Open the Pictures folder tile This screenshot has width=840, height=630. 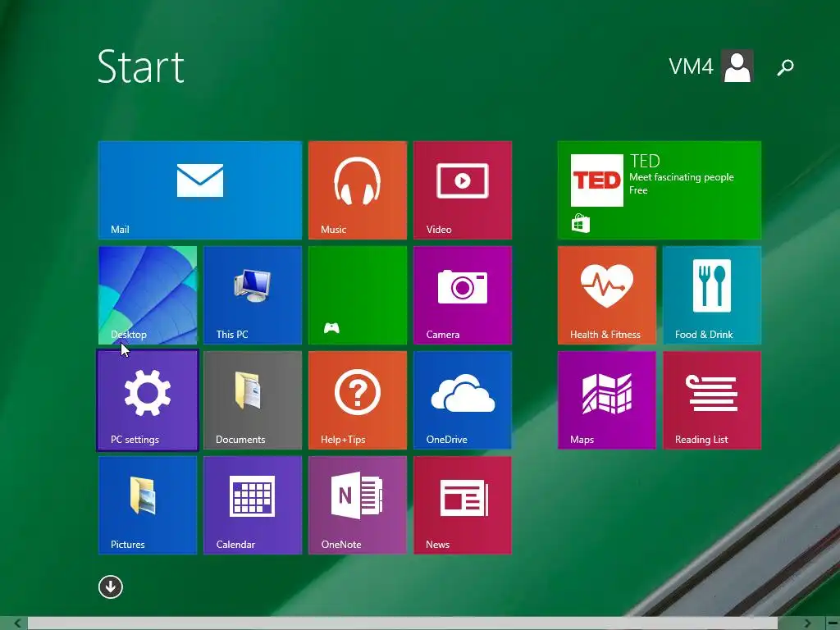[148, 505]
